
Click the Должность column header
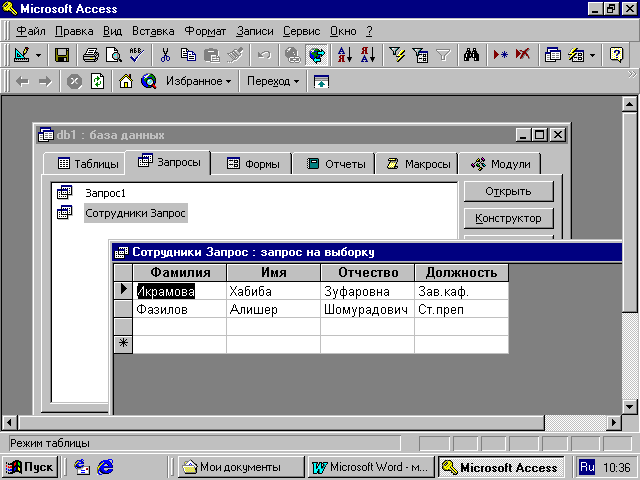point(462,272)
